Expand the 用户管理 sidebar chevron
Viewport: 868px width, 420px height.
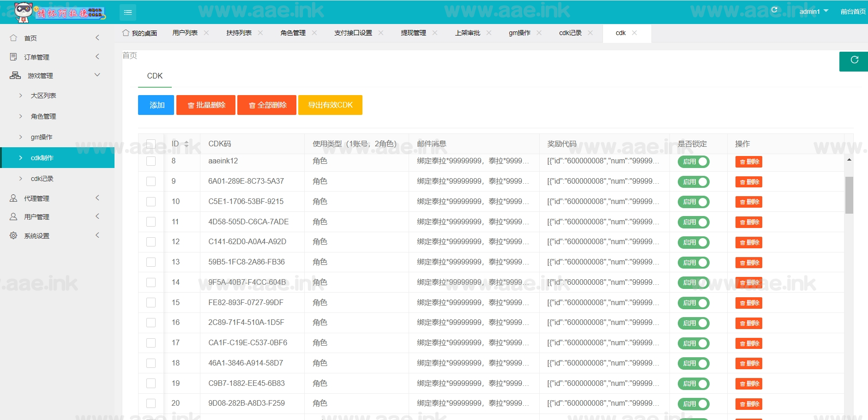(x=97, y=216)
